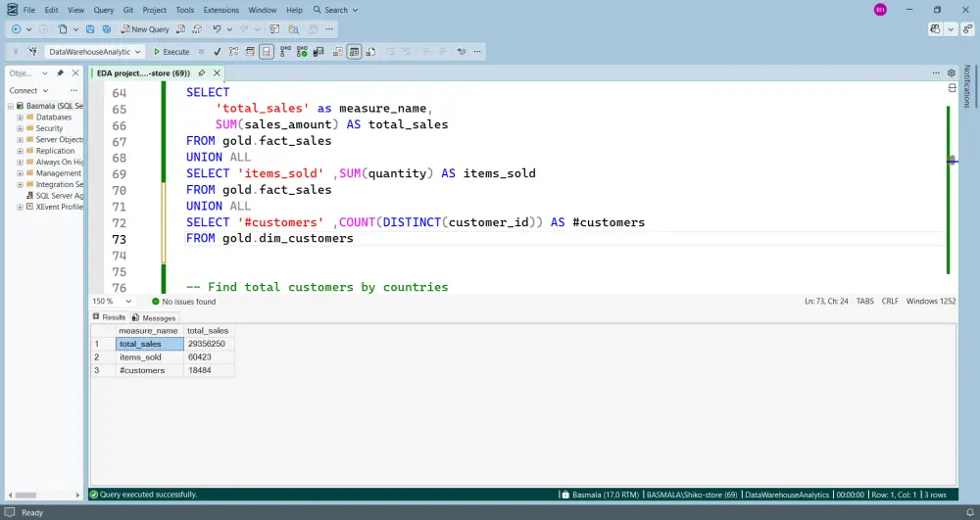Click Display Estimated Execution Plan icon
The height and width of the screenshot is (520, 980).
click(x=234, y=52)
